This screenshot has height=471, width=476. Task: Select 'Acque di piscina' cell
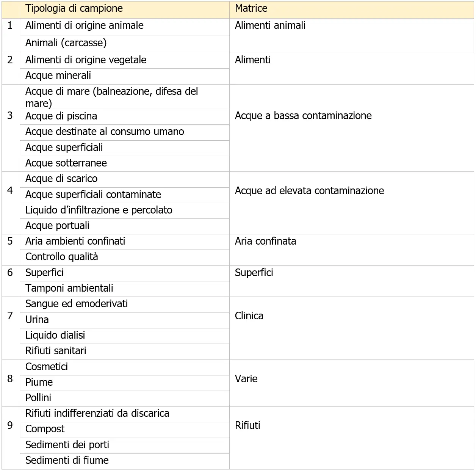pos(125,117)
